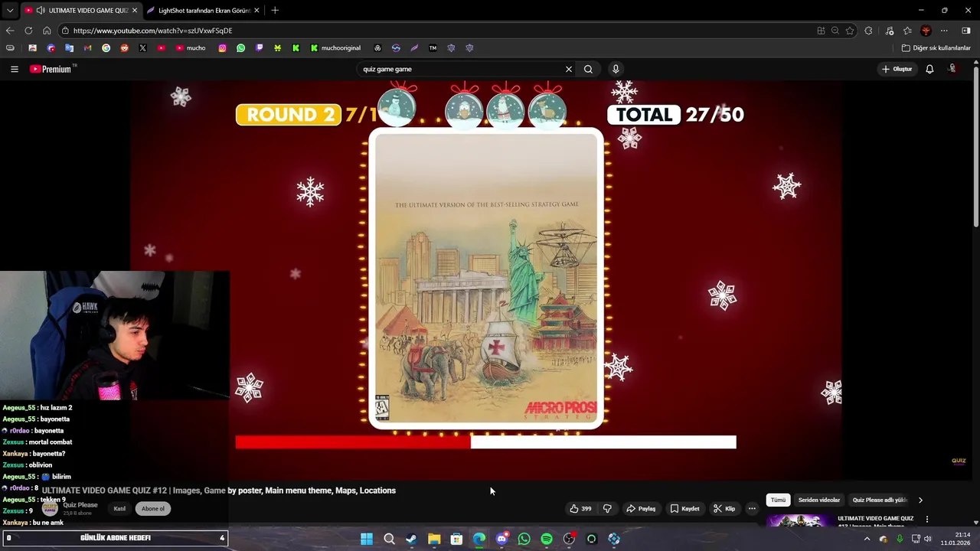Open Diğer sık kullanılanlar folder
The height and width of the screenshot is (551, 980).
(x=936, y=47)
